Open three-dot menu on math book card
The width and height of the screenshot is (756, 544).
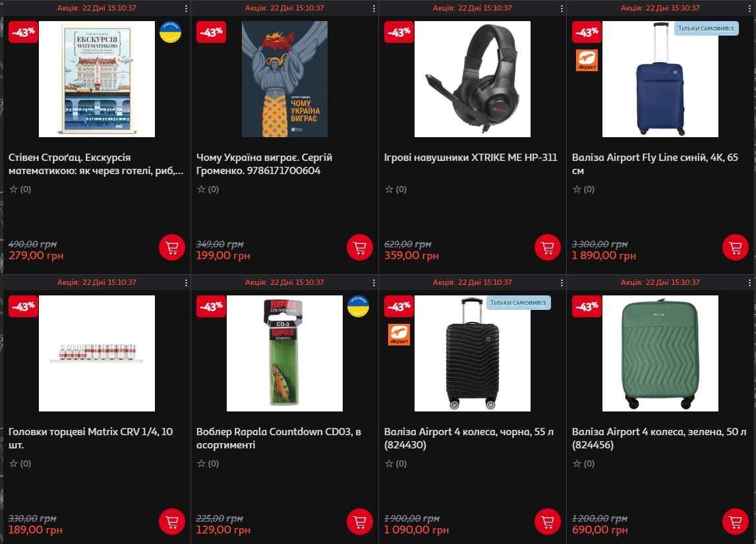point(186,9)
